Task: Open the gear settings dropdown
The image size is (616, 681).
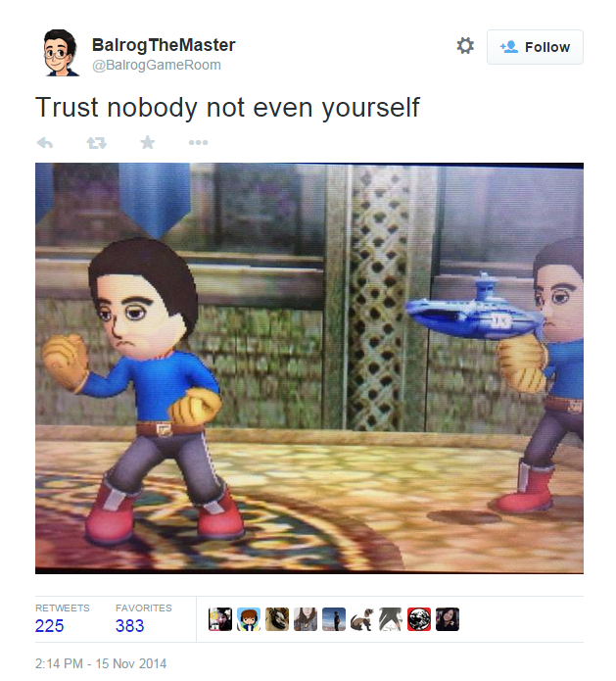Action: click(465, 46)
